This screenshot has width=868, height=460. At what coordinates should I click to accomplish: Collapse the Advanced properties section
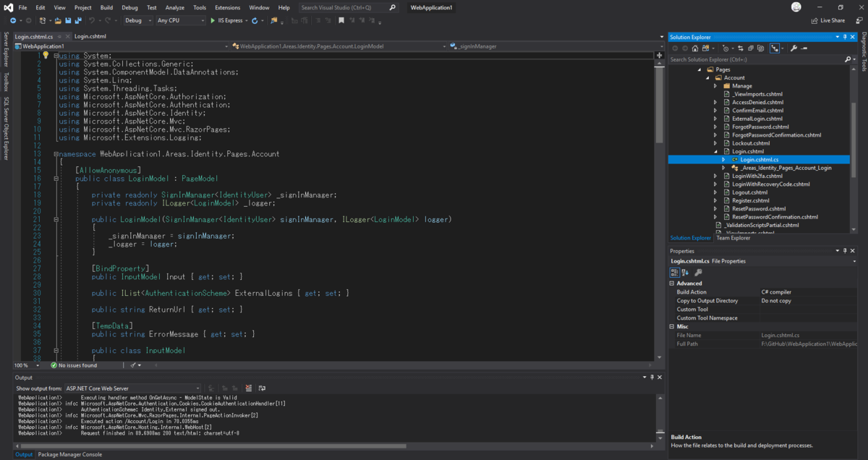[673, 284]
